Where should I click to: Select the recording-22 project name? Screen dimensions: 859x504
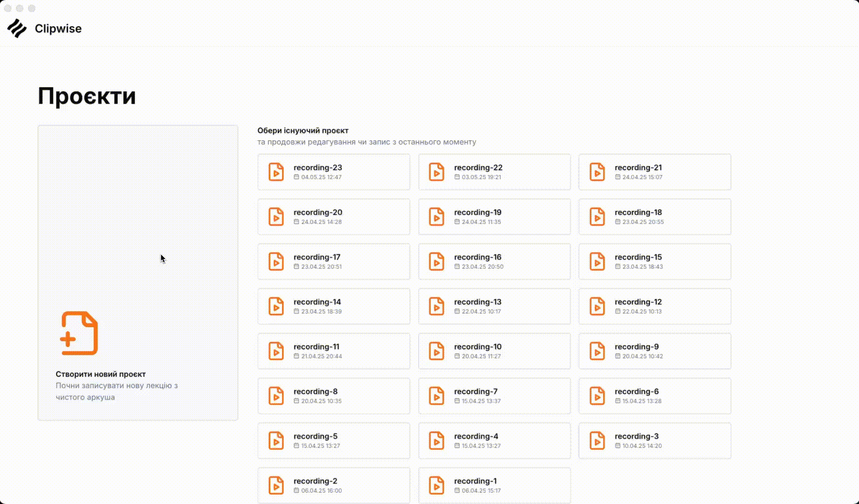(x=479, y=168)
